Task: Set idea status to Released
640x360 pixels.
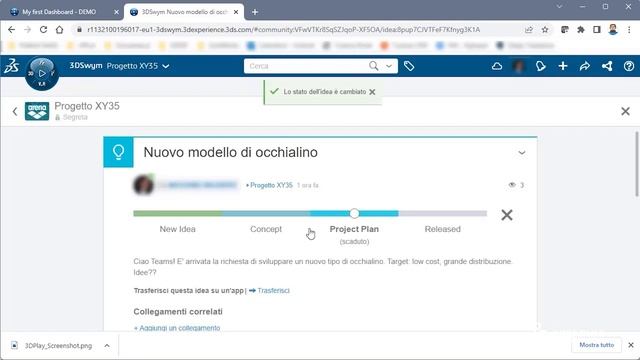Action: click(442, 229)
